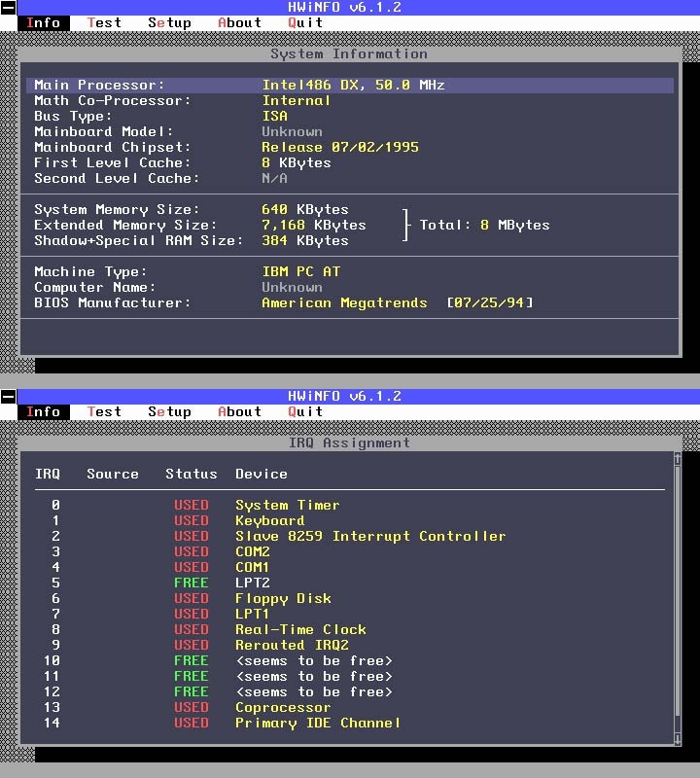The width and height of the screenshot is (700, 778).
Task: Click '<seems to be free>' for IRQ 10
Action: pyautogui.click(x=314, y=661)
